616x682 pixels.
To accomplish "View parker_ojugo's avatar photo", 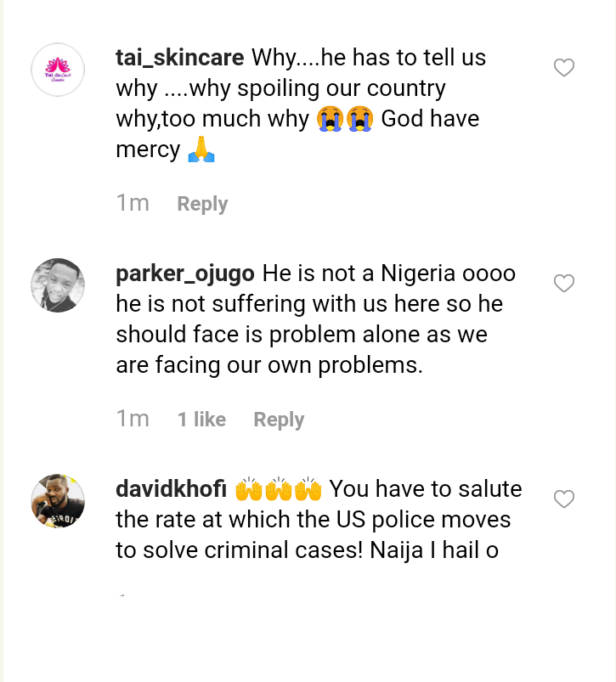I will (x=58, y=285).
